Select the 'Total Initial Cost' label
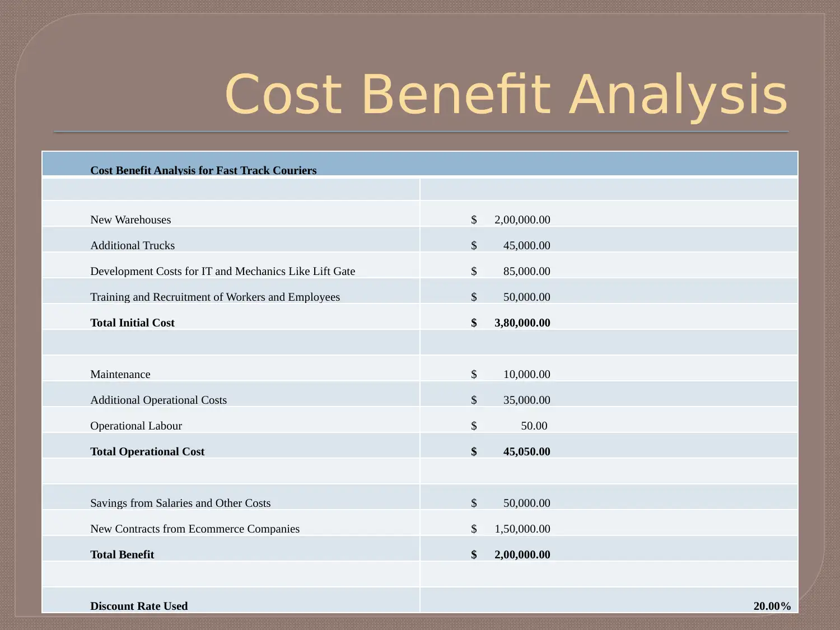 133,323
